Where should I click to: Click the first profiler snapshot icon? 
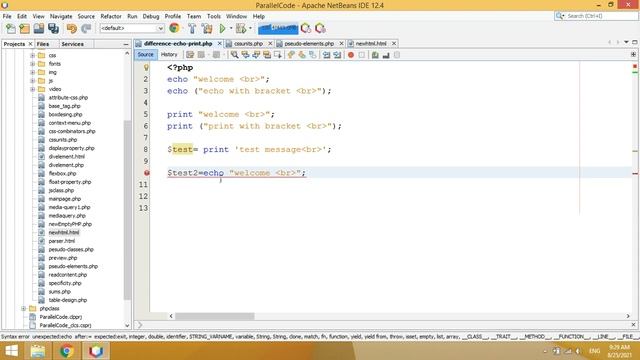pos(306,28)
